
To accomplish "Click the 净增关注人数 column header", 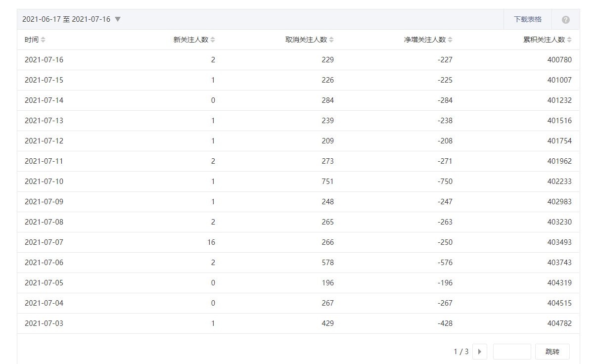I will pos(425,40).
